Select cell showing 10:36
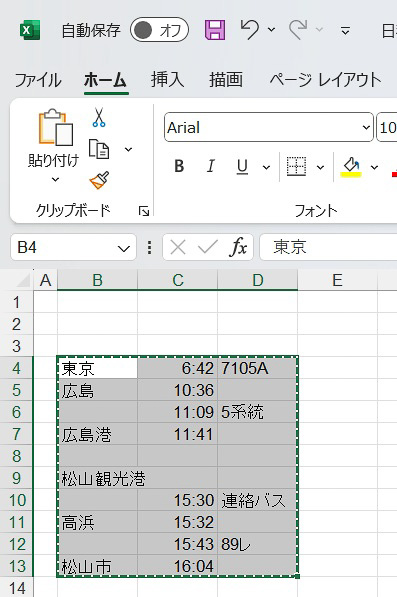The height and width of the screenshot is (597, 397). [178, 390]
